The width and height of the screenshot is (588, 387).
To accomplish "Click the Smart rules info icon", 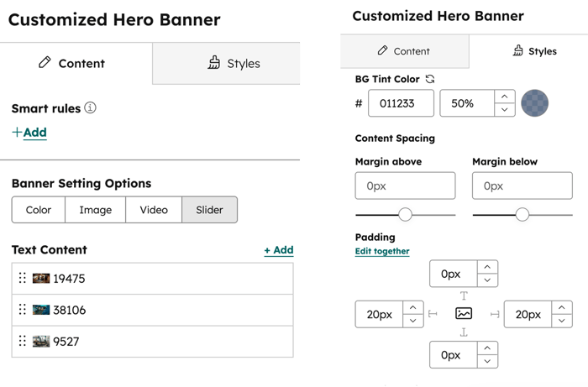I will point(91,108).
